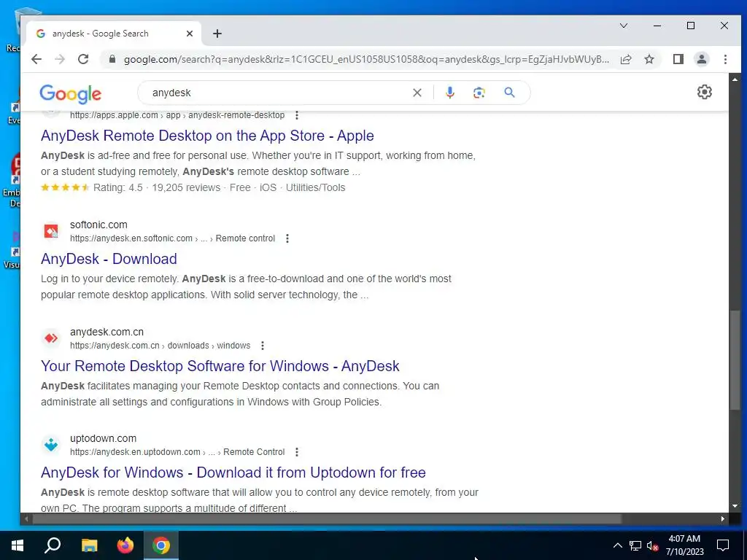This screenshot has width=747, height=560.
Task: Open a new Chrome tab
Action: pos(217,34)
